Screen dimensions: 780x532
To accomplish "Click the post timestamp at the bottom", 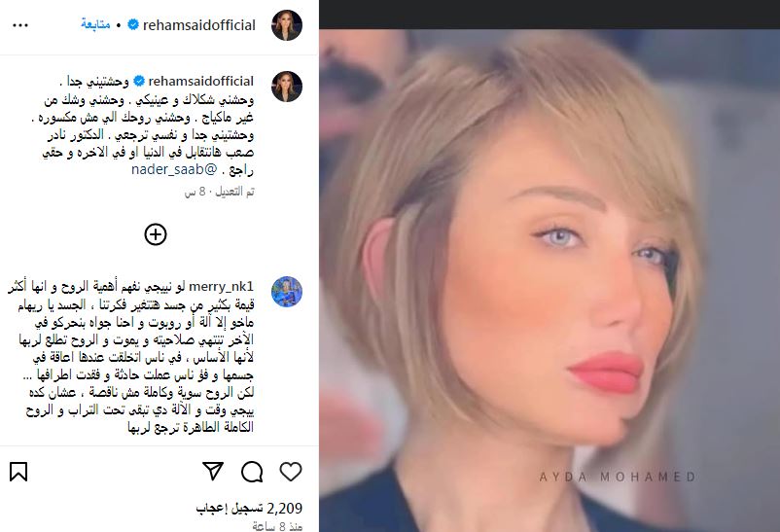I will 277,526.
